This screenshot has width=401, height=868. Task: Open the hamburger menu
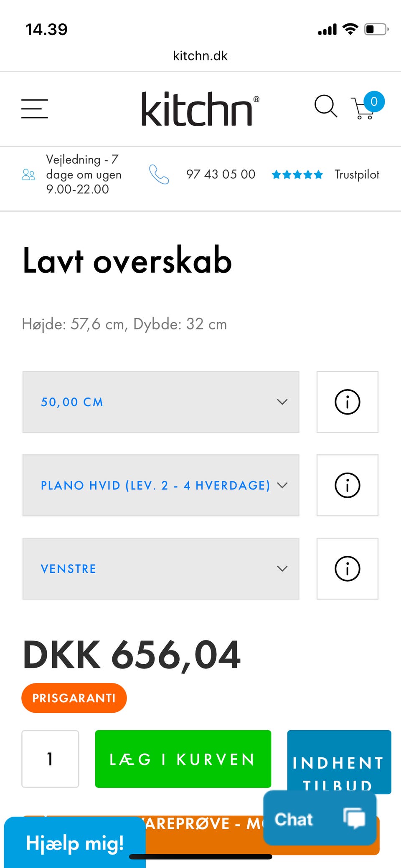[x=35, y=109]
